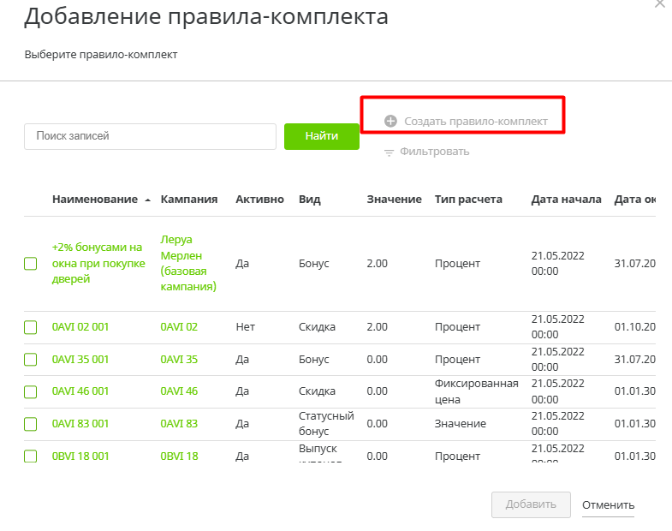Expand the Фильтровать filter options
Screen dimensions: 672x531
(x=434, y=152)
